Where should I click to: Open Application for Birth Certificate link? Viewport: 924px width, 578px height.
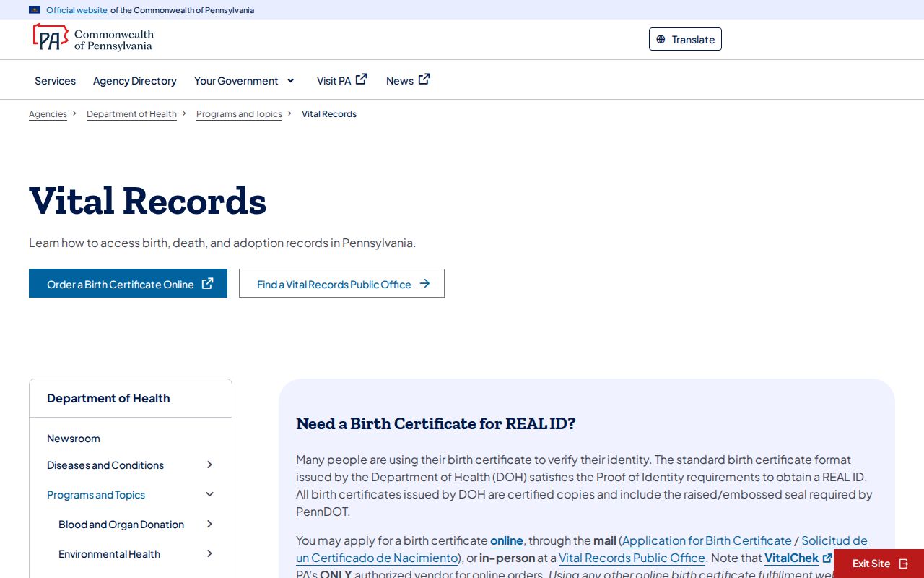click(707, 540)
